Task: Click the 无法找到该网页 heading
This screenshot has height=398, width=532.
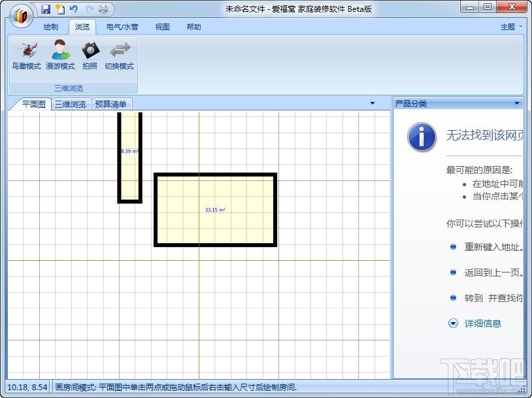Action: [x=484, y=135]
